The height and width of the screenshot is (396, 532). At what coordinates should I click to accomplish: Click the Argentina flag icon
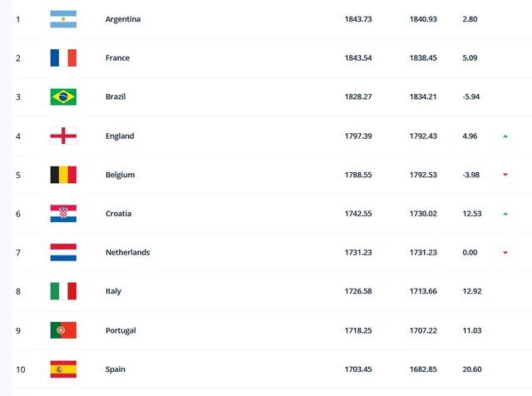click(63, 19)
